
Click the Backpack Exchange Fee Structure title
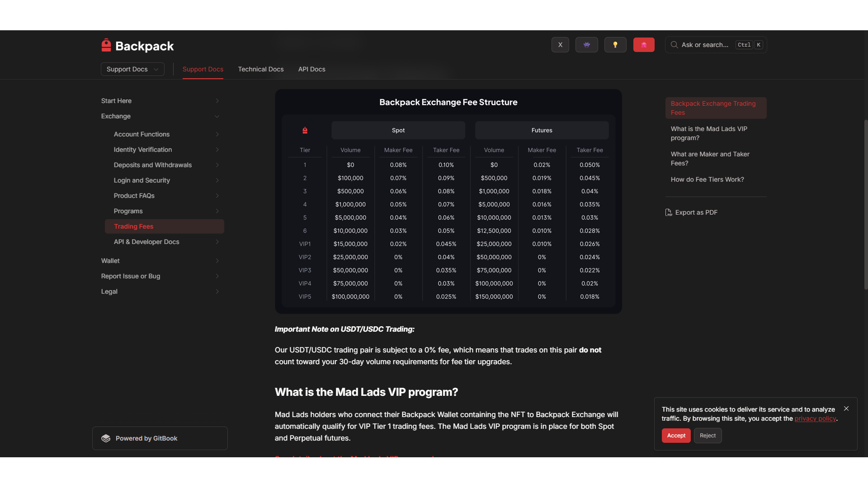[448, 102]
